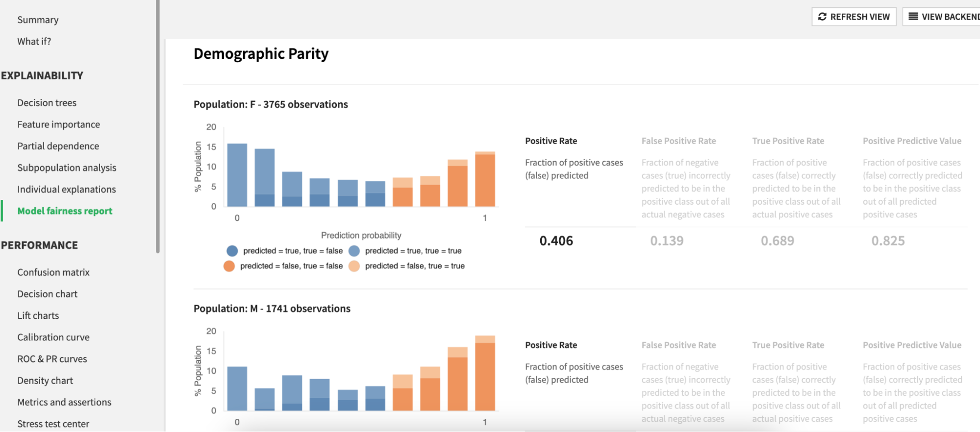Switch to the Summary page
This screenshot has width=980, height=432.
click(38, 20)
